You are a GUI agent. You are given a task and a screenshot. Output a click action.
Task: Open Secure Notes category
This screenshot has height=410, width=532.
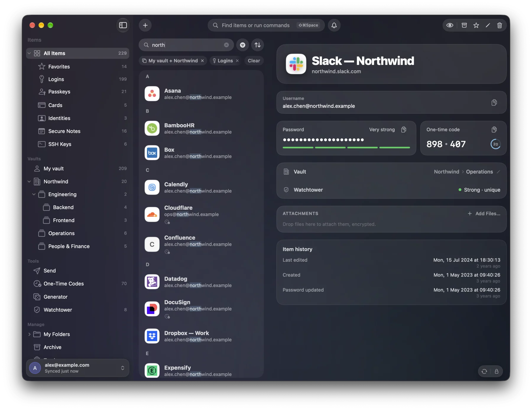point(78,131)
